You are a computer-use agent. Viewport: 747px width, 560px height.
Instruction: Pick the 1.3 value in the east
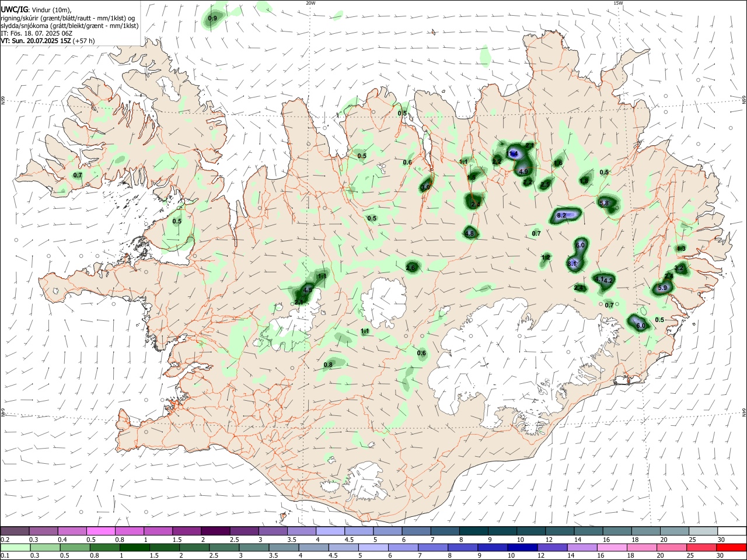pyautogui.click(x=681, y=249)
